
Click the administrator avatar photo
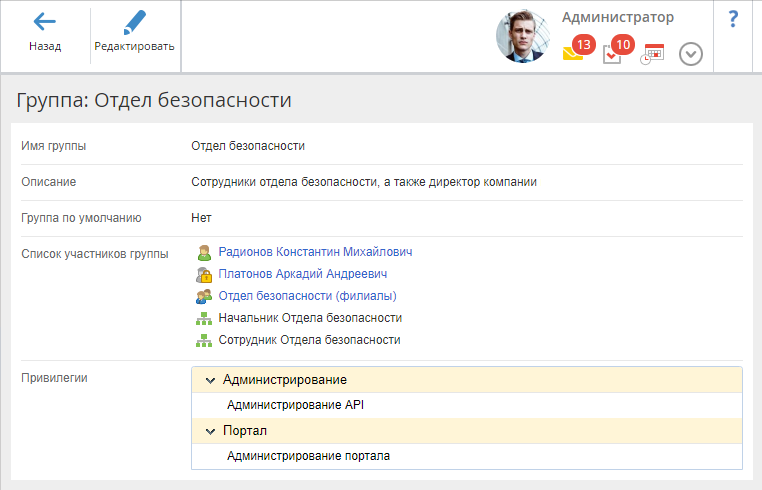pyautogui.click(x=523, y=37)
